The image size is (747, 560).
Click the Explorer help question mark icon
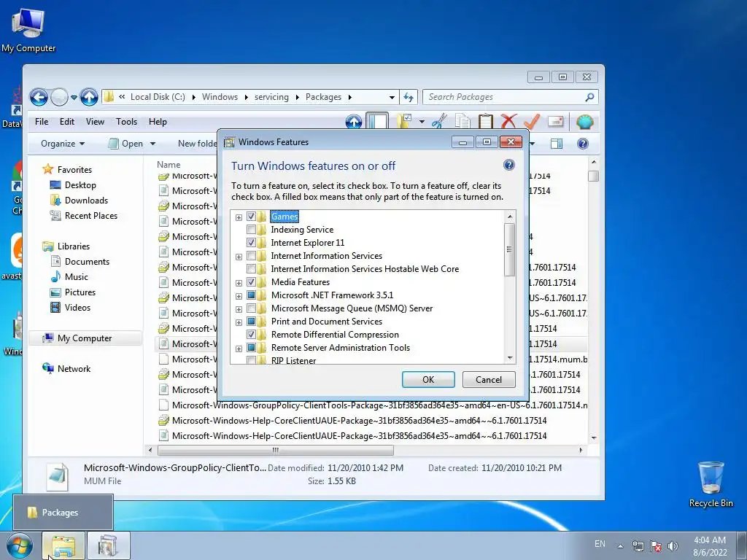583,144
